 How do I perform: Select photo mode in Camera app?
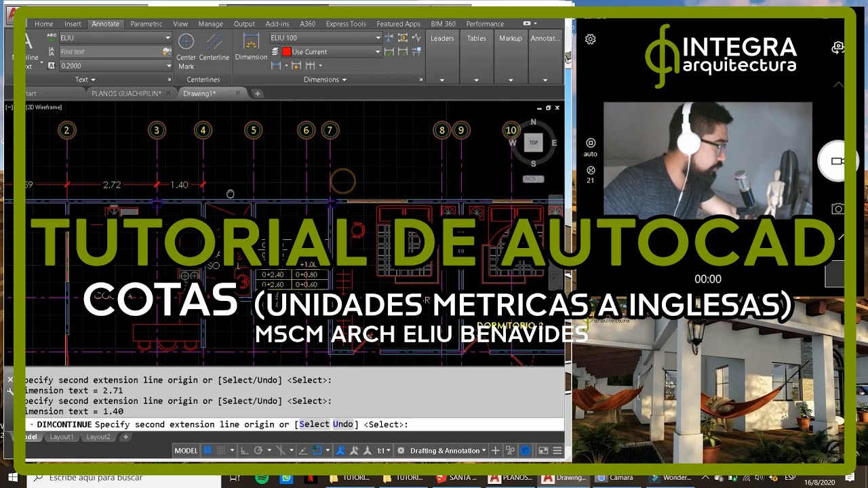pos(838,209)
